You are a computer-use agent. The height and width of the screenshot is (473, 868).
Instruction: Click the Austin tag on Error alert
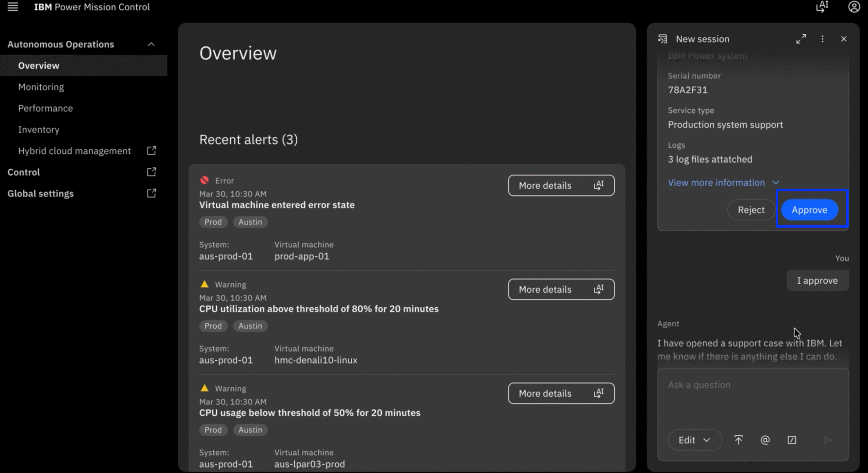[250, 222]
